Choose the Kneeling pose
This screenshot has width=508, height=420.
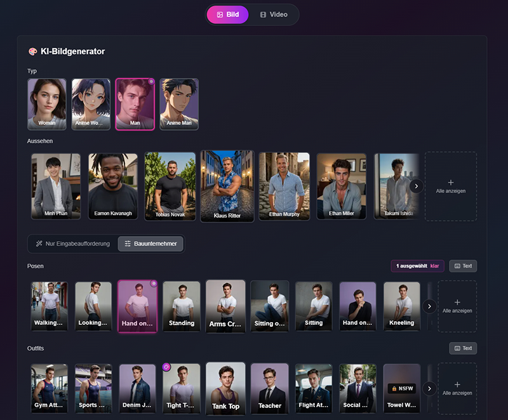[402, 306]
